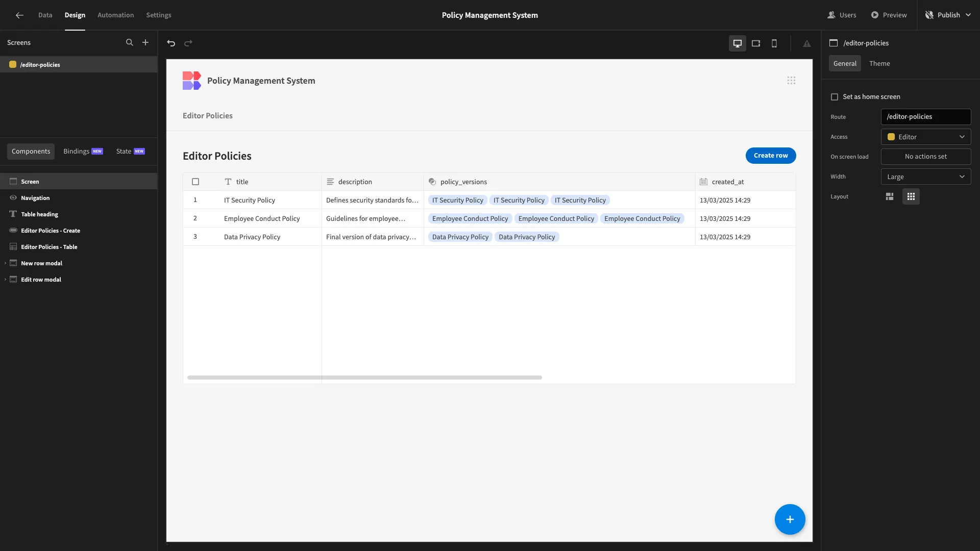Click No actions set button
The height and width of the screenshot is (551, 980).
tap(926, 157)
